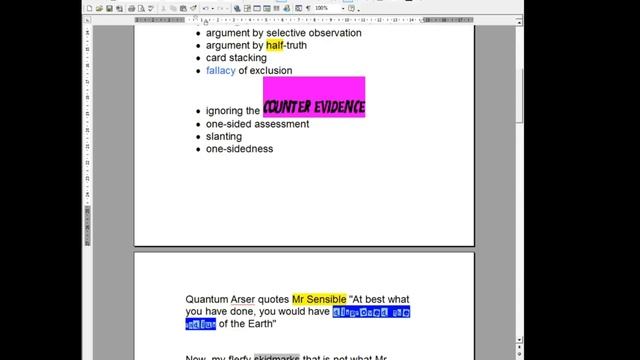640x360 pixels.
Task: Click the horizontal ruler indent marker
Action: (x=206, y=21)
